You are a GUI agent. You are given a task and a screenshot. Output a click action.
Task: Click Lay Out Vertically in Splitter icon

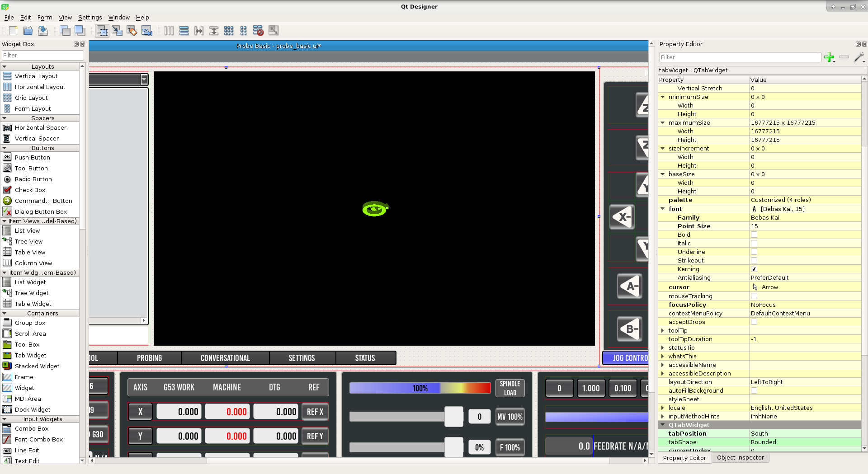(x=214, y=31)
